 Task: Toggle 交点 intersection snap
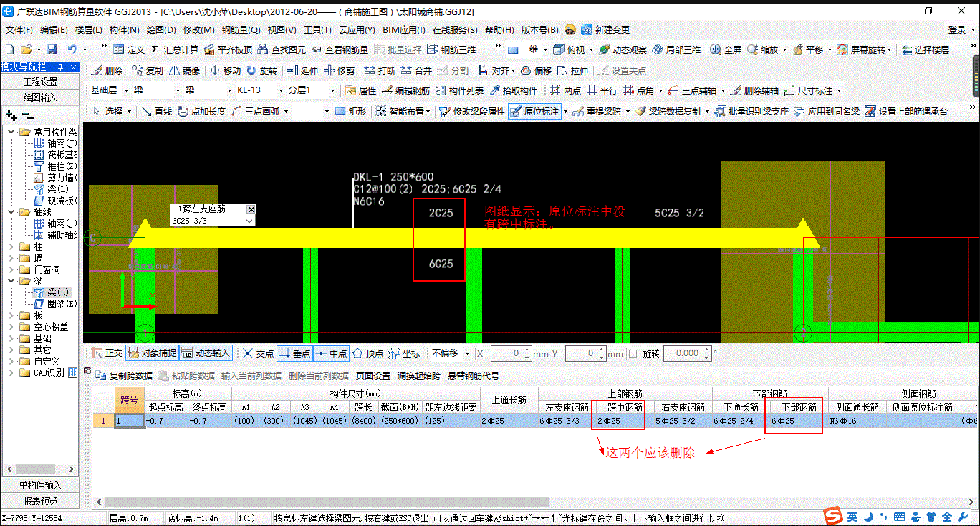pos(259,353)
